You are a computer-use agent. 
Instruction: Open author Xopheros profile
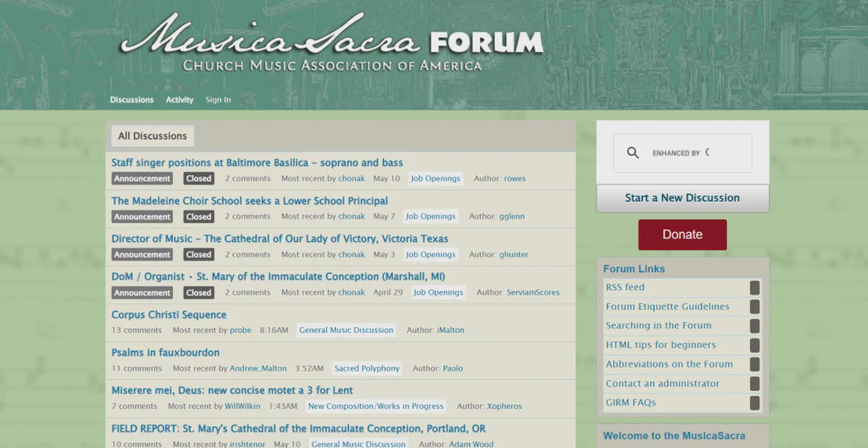tap(504, 406)
